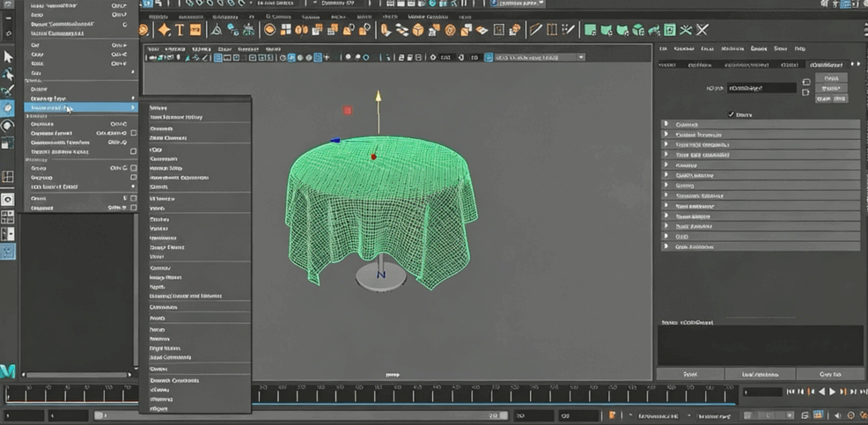Open the renderer dropdown in the viewport toolbar
Image resolution: width=868 pixels, height=425 pixels.
click(x=581, y=57)
